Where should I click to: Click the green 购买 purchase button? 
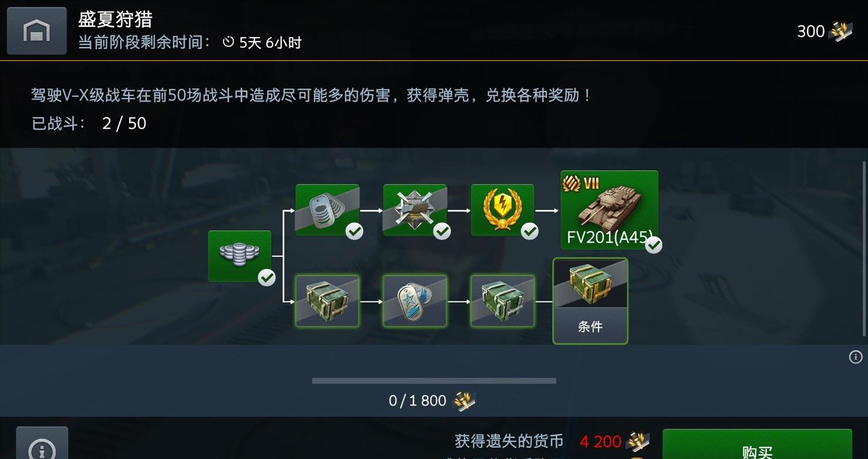757,445
